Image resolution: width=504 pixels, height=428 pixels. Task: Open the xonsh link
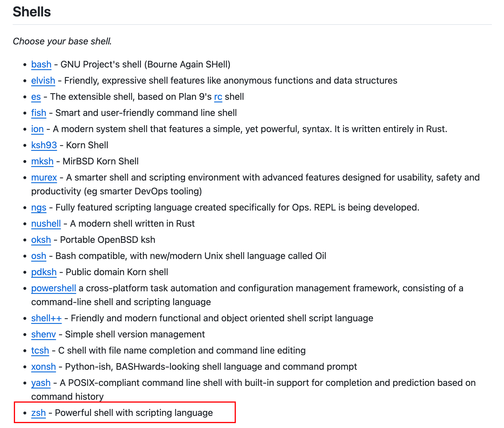43,367
